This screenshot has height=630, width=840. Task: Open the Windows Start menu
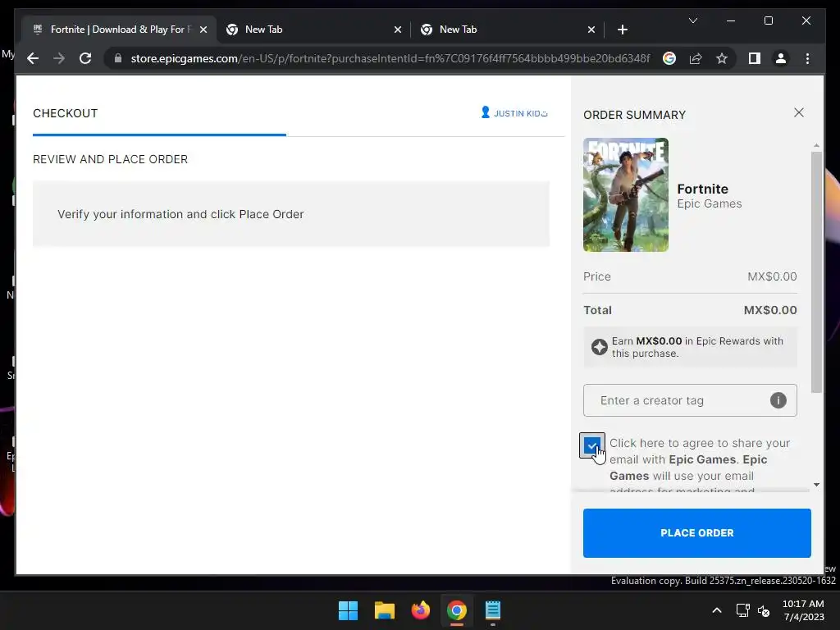pyautogui.click(x=348, y=610)
